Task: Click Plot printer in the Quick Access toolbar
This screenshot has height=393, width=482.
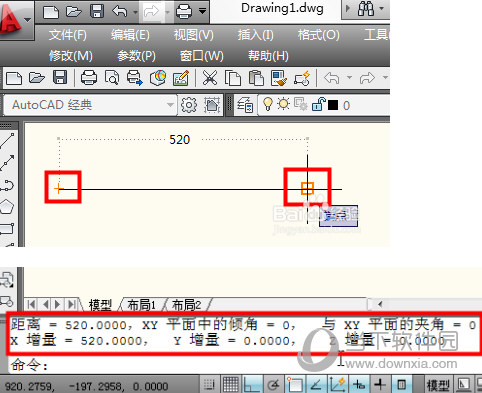Action: tap(184, 12)
